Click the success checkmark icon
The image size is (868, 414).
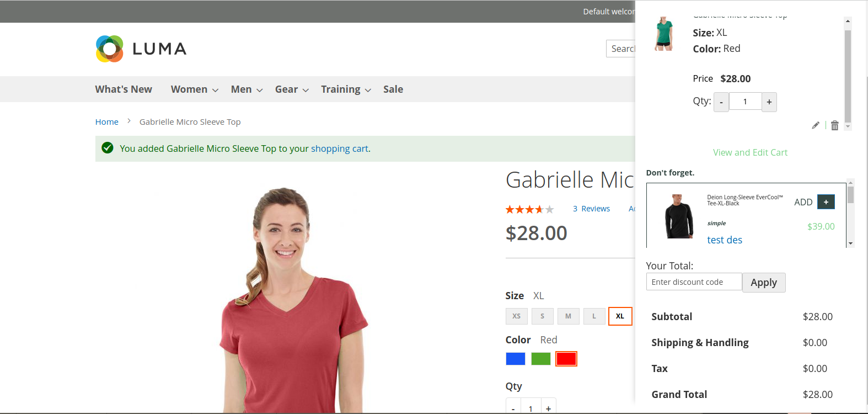[x=108, y=148]
